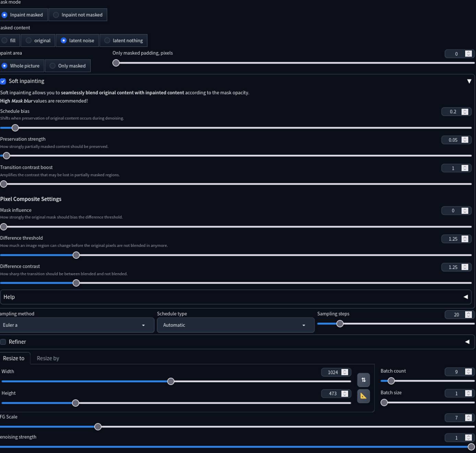
Task: Click the Batch count stepper arrows
Action: click(x=468, y=372)
